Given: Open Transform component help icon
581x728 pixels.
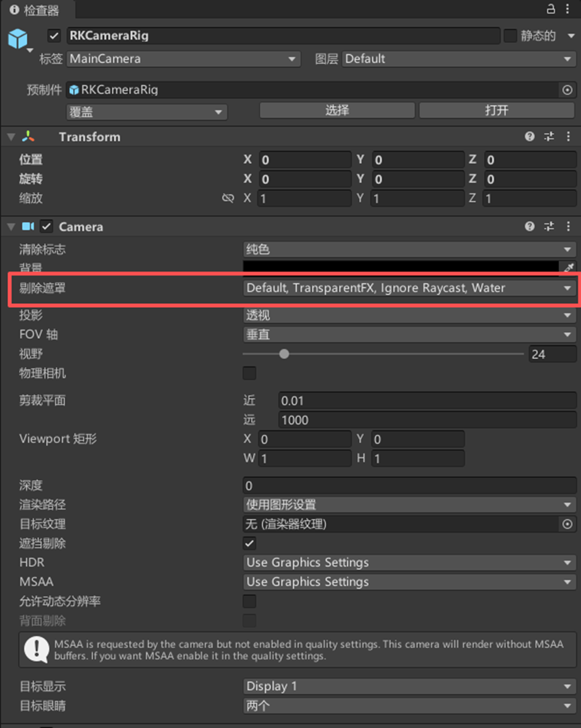Looking at the screenshot, I should click(x=529, y=136).
